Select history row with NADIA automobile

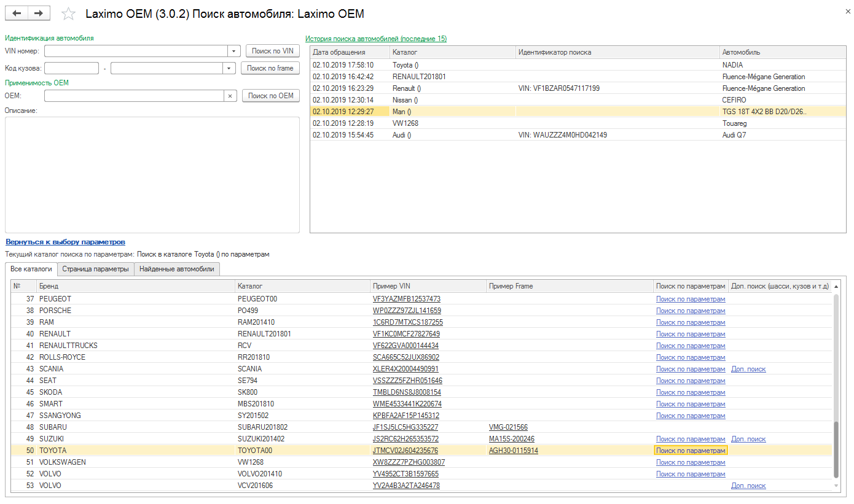tap(578, 65)
